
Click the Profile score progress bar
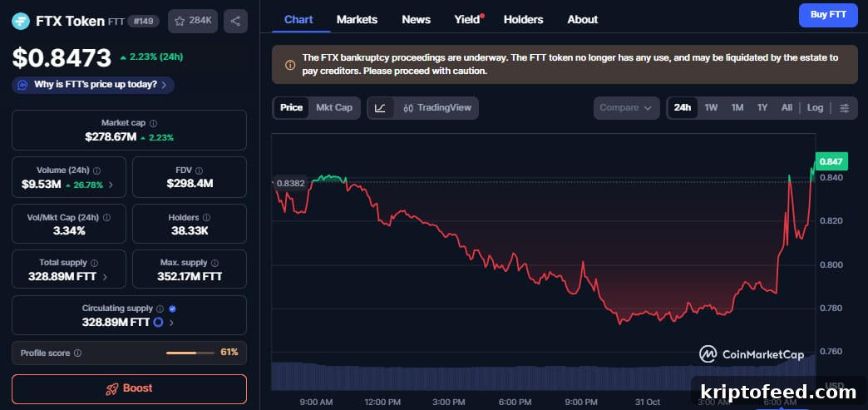pyautogui.click(x=190, y=353)
